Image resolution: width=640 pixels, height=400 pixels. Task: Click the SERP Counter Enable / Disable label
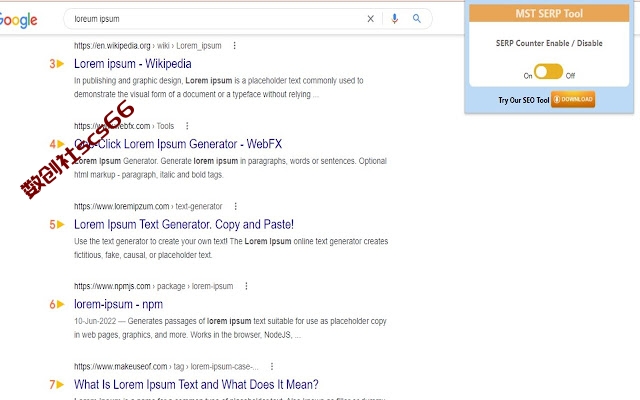[x=549, y=43]
